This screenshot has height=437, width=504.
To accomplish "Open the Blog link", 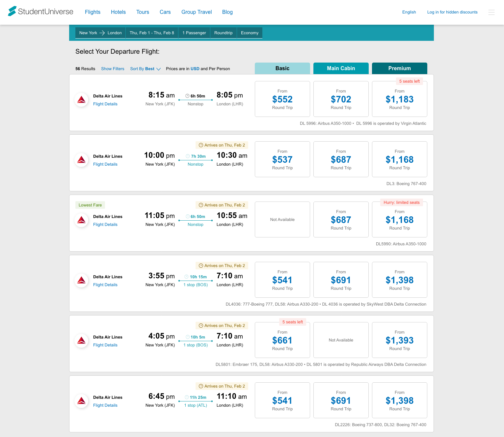I will pos(227,12).
